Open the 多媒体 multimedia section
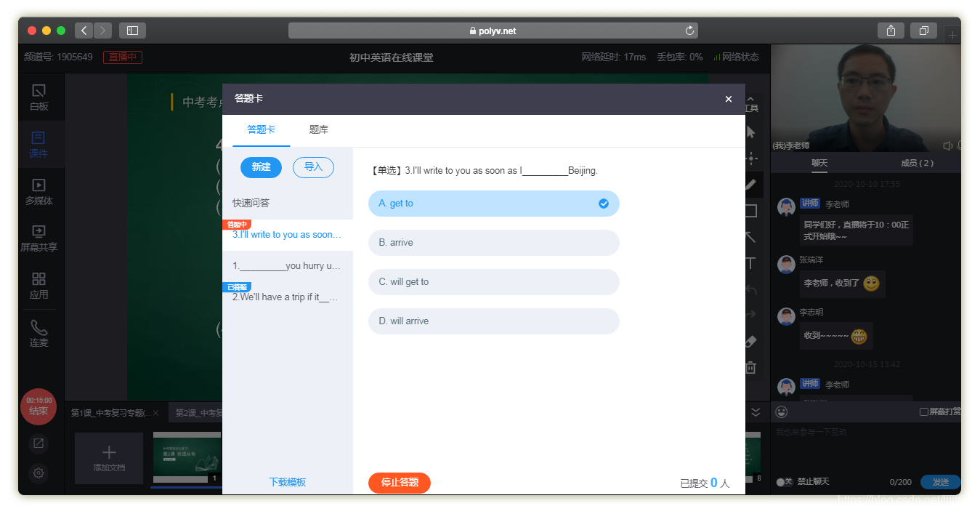 39,192
